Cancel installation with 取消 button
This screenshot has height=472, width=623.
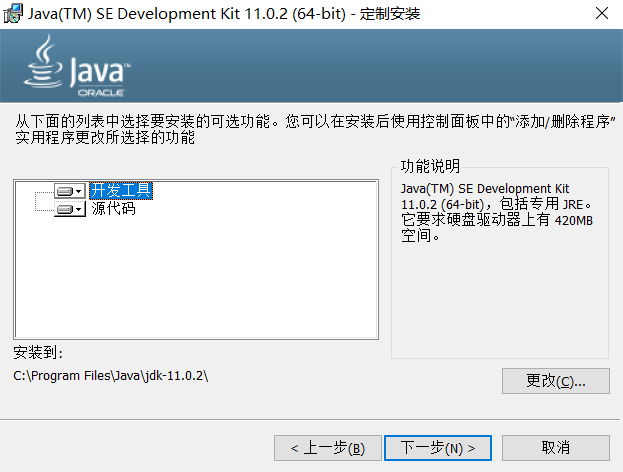(555, 448)
